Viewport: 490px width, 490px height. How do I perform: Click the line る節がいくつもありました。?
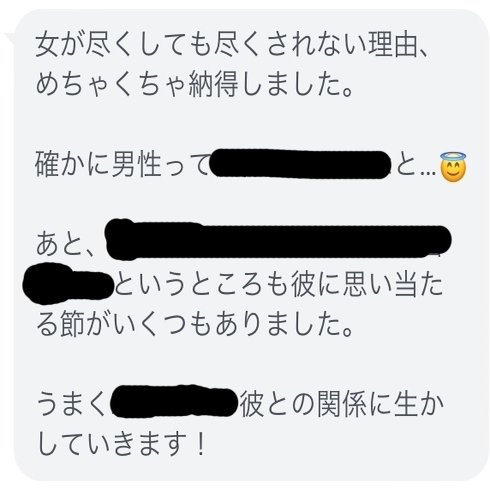pos(194,325)
